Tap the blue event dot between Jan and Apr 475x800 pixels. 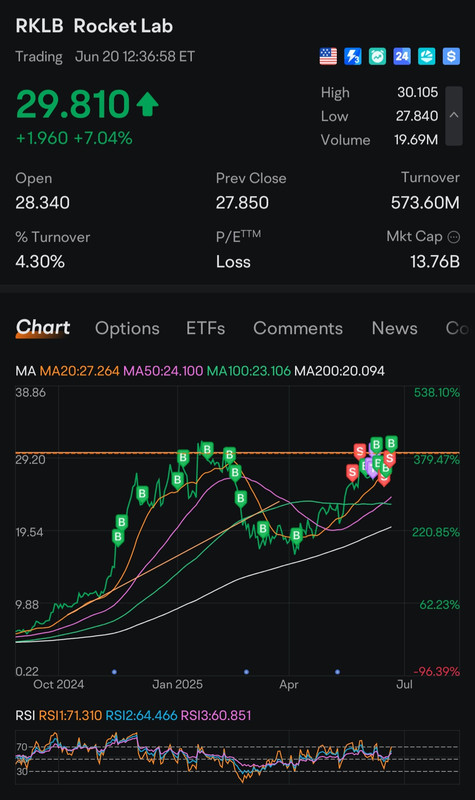pyautogui.click(x=246, y=672)
